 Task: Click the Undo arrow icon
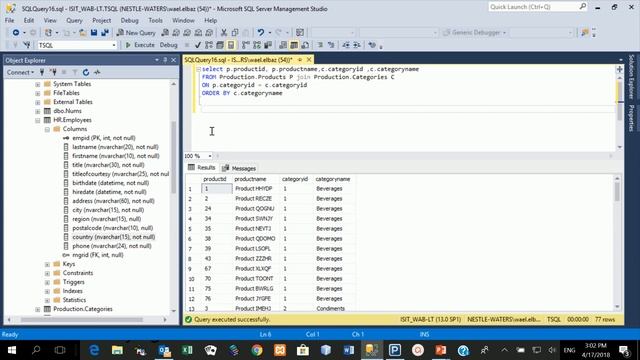pyautogui.click(x=260, y=33)
